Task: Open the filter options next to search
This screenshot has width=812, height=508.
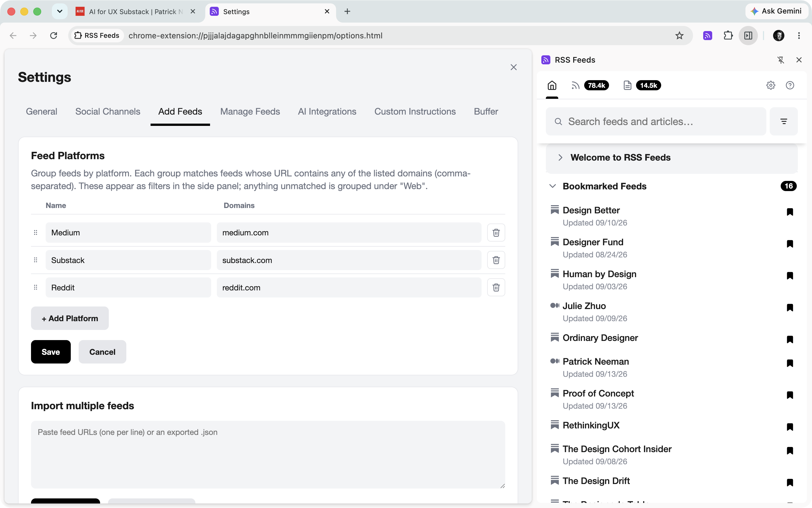Action: click(x=784, y=121)
